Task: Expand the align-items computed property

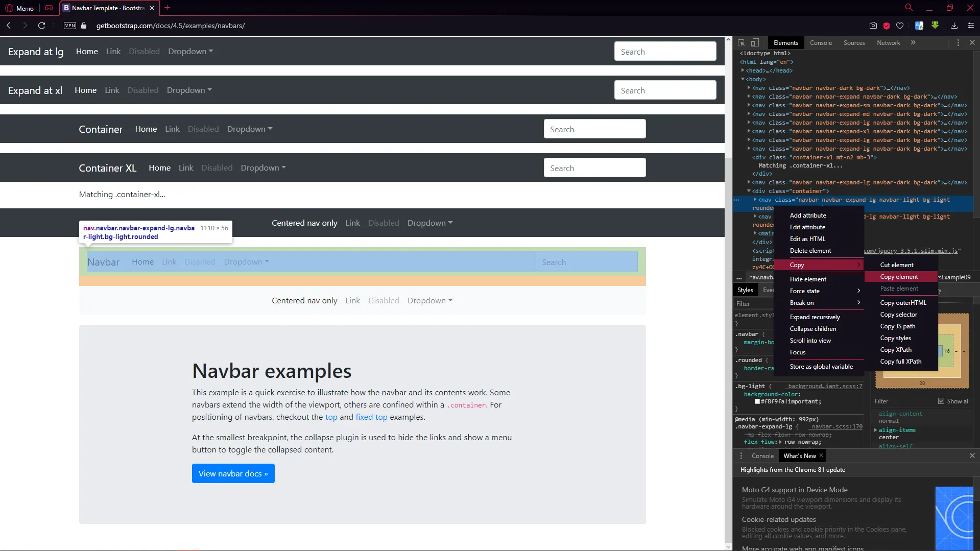Action: pos(876,430)
